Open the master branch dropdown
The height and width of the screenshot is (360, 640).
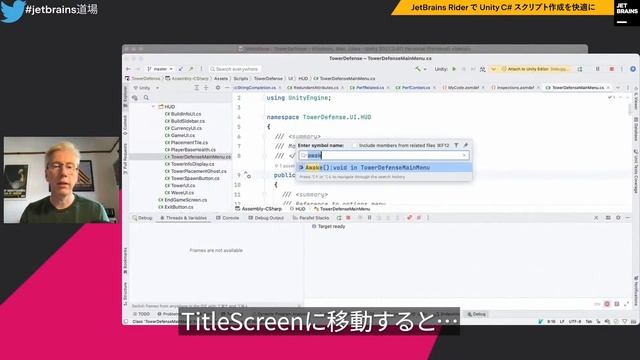click(160, 69)
